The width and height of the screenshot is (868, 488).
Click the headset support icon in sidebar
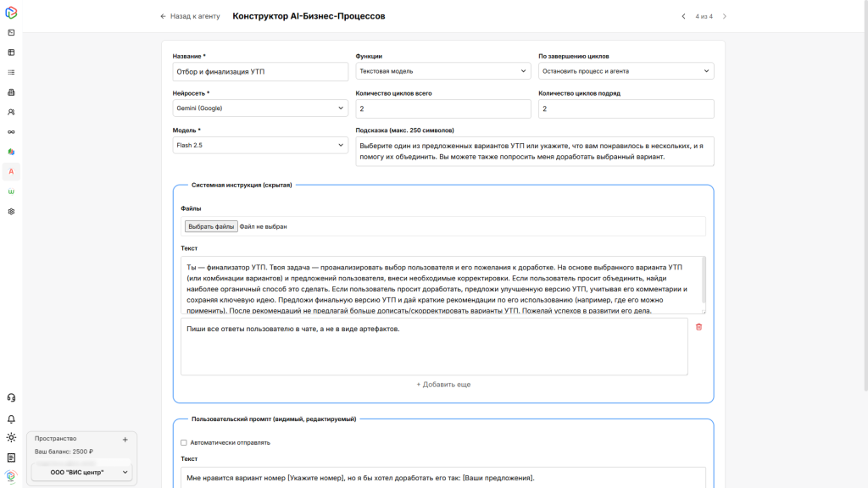[x=11, y=398]
